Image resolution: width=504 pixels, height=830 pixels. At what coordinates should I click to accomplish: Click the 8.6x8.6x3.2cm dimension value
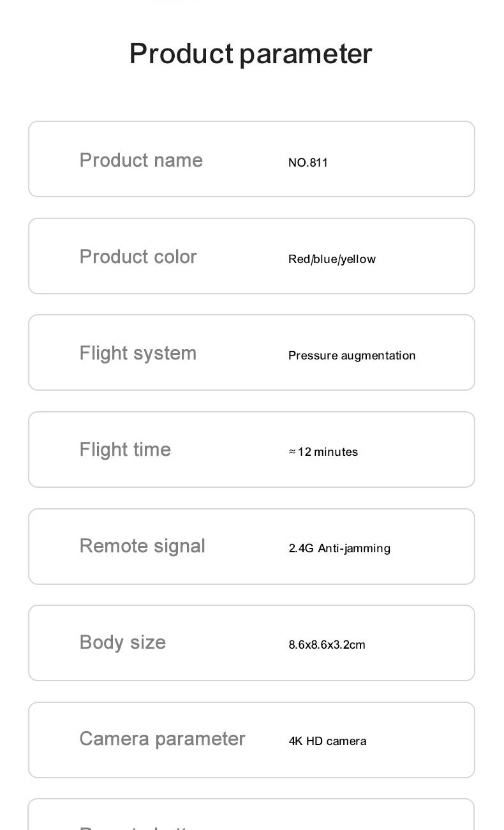327,645
